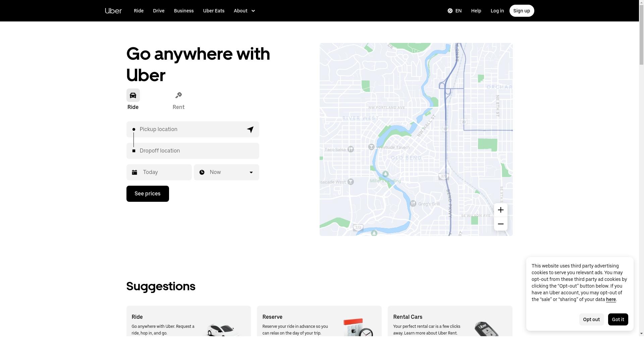Screen dimensions: 644x362
Task: Follow the 'here' link in cookie notice
Action: [611, 299]
